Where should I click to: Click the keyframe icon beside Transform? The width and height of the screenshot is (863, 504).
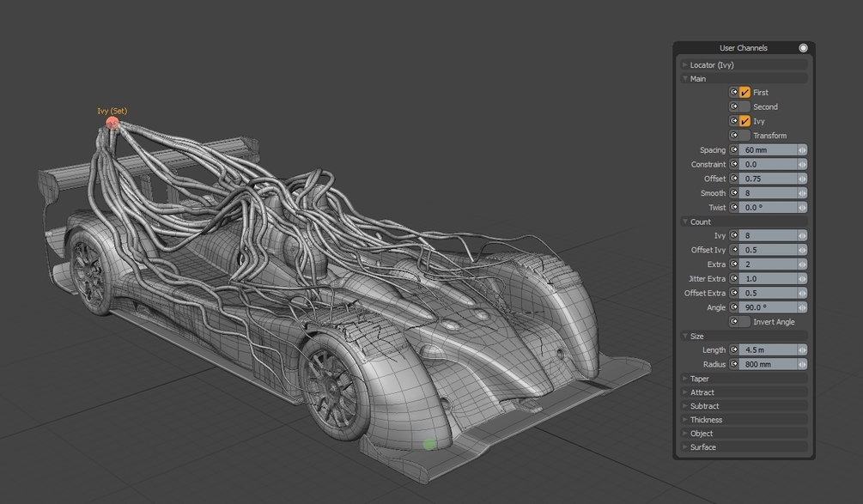coord(733,135)
